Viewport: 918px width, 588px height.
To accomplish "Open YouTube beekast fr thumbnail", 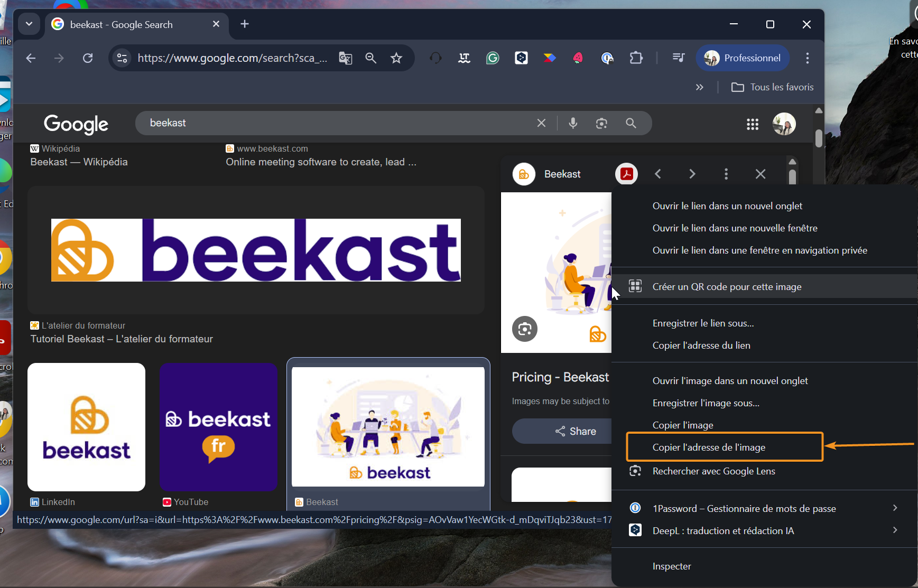I will pos(218,427).
